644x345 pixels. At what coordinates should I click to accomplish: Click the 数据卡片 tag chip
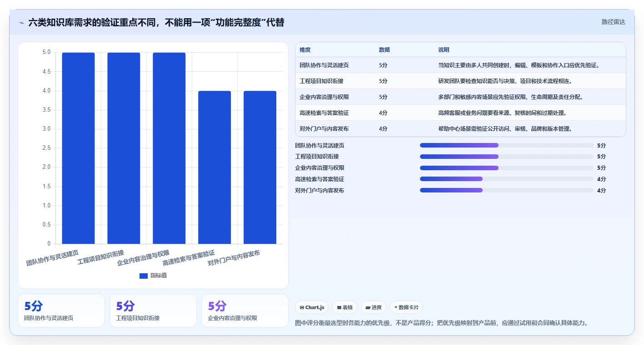(406, 307)
